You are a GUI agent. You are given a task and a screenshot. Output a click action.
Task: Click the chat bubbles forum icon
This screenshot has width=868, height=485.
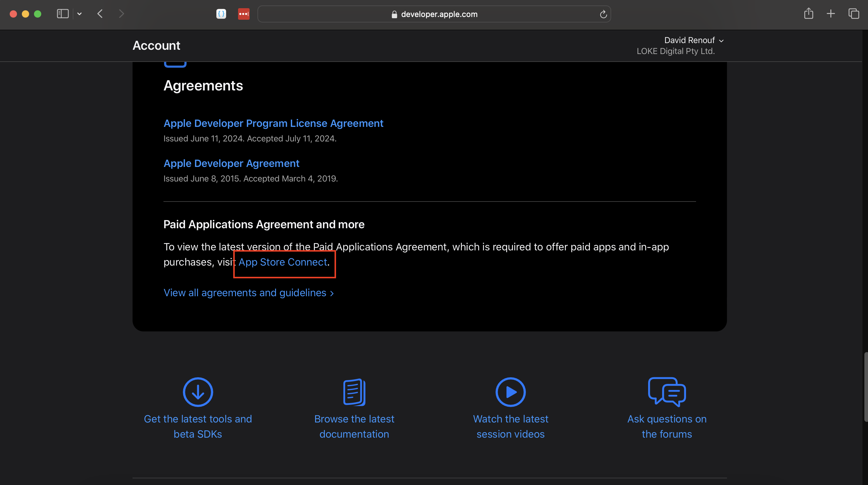tap(667, 392)
